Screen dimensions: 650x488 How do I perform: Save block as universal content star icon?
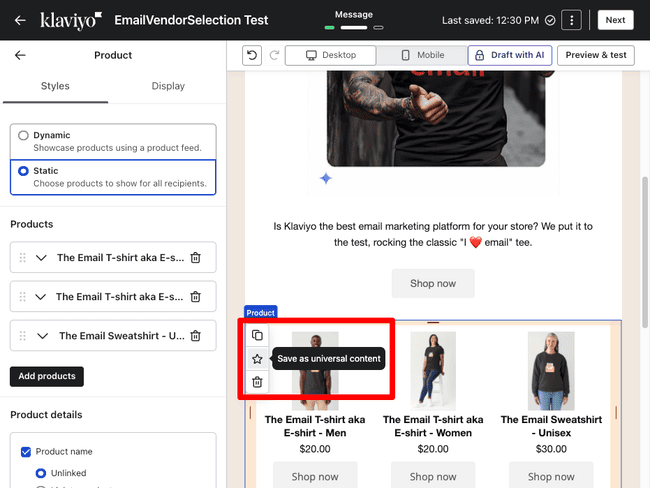(x=257, y=359)
